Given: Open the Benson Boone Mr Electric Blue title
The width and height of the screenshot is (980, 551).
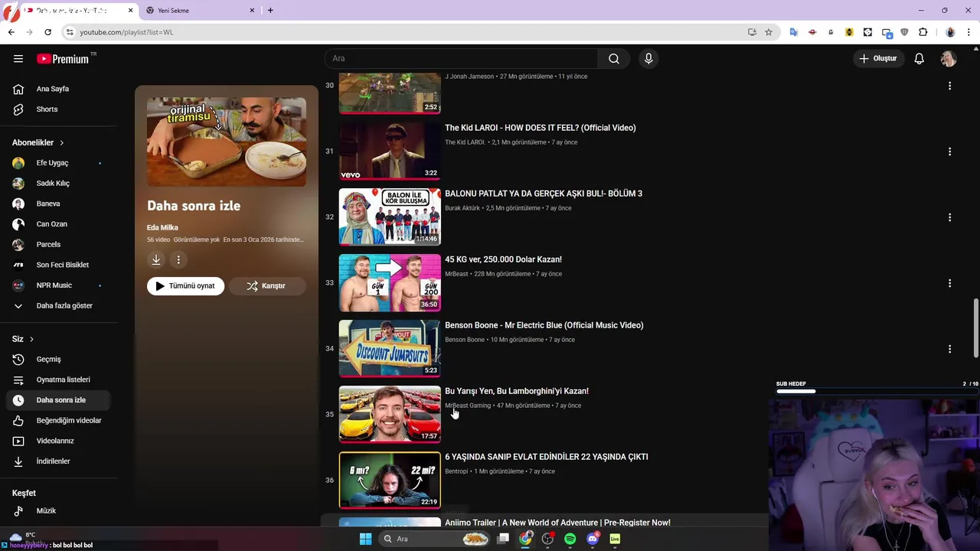Looking at the screenshot, I should [544, 325].
